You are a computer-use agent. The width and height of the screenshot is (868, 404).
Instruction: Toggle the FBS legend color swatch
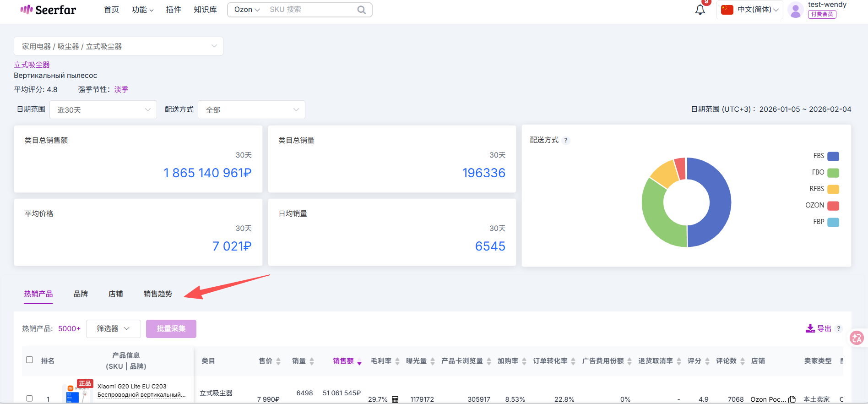click(833, 156)
